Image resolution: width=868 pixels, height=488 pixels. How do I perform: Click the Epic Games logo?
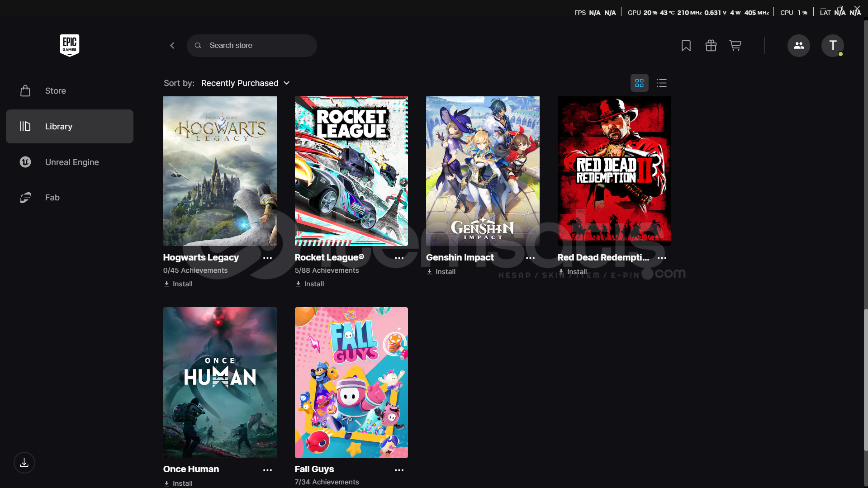pos(70,45)
